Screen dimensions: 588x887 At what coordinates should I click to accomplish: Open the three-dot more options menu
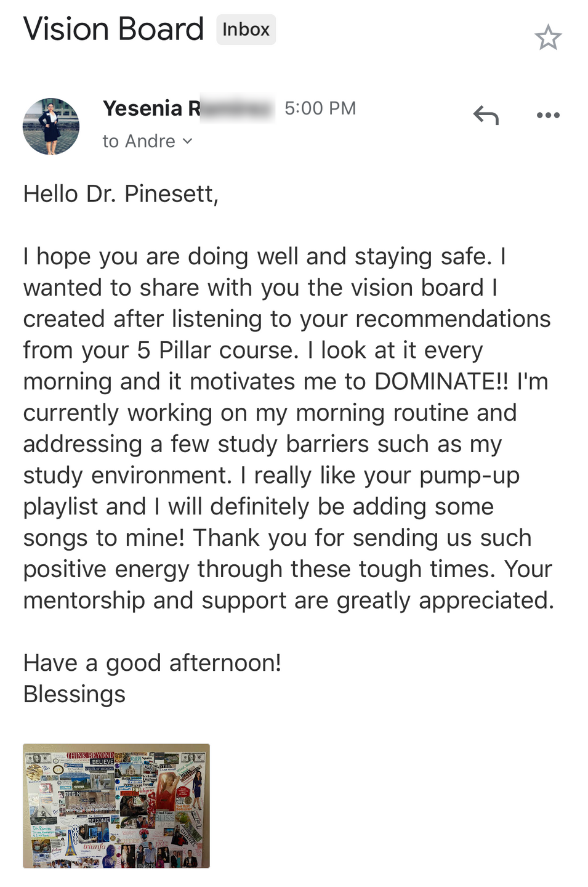(x=548, y=115)
